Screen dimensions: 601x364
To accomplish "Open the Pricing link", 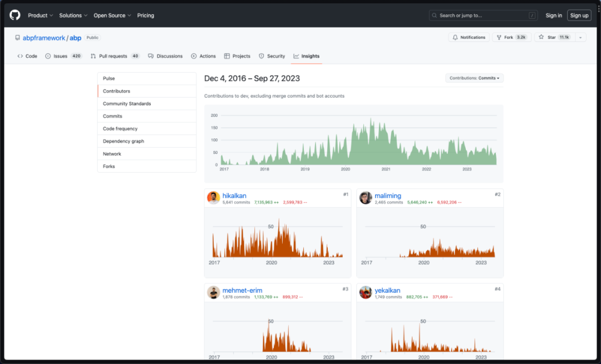I will click(146, 16).
